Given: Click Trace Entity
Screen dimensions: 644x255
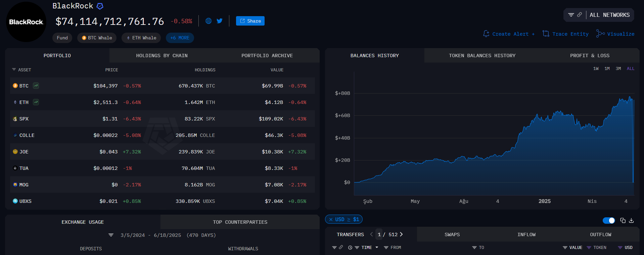Looking at the screenshot, I should 566,34.
